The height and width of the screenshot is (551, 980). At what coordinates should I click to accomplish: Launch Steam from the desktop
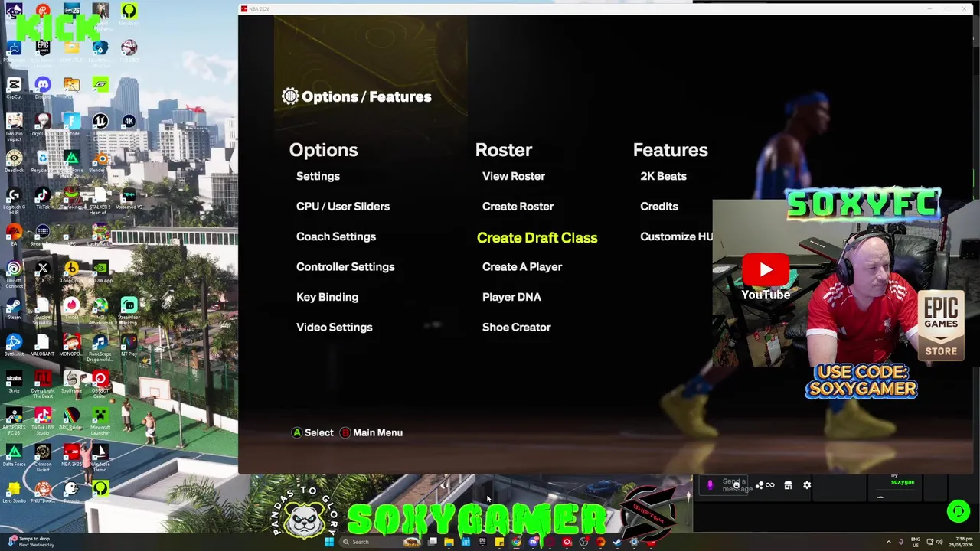(14, 308)
